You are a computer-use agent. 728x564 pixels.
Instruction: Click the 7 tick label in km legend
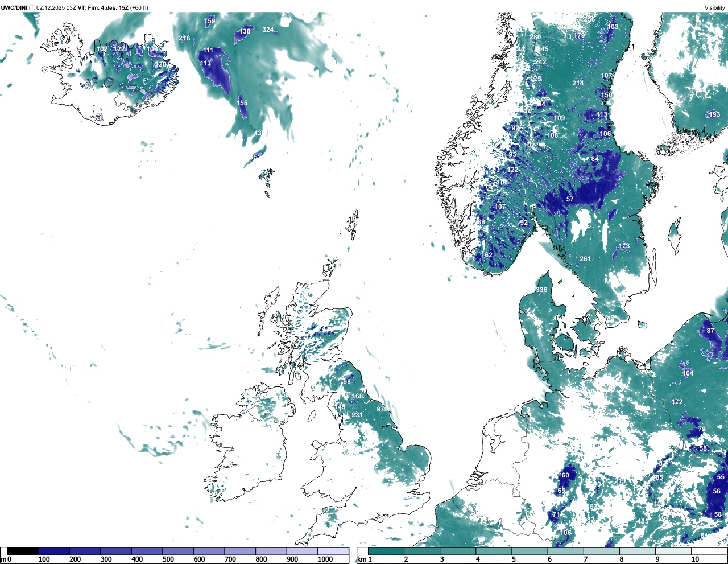(585, 559)
